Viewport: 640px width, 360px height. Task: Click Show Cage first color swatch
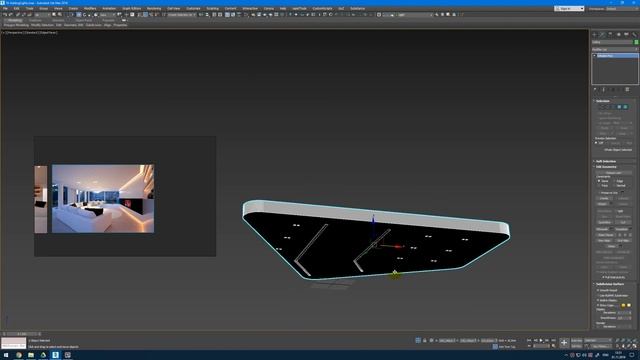pyautogui.click(x=623, y=305)
